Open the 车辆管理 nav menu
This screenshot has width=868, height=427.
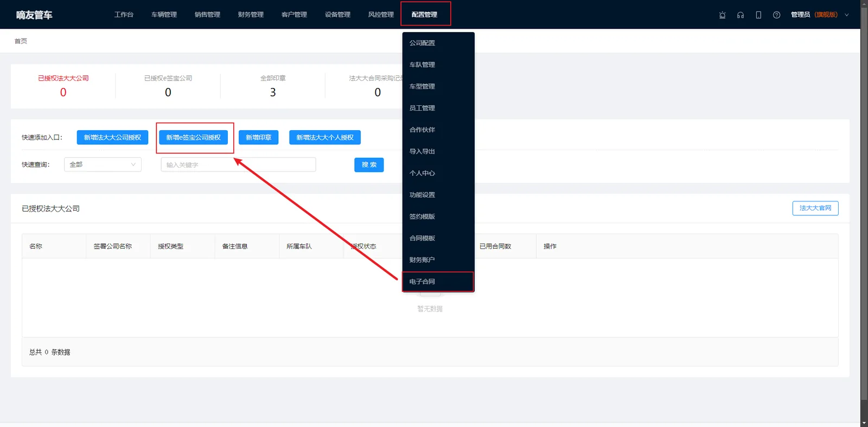click(x=164, y=15)
